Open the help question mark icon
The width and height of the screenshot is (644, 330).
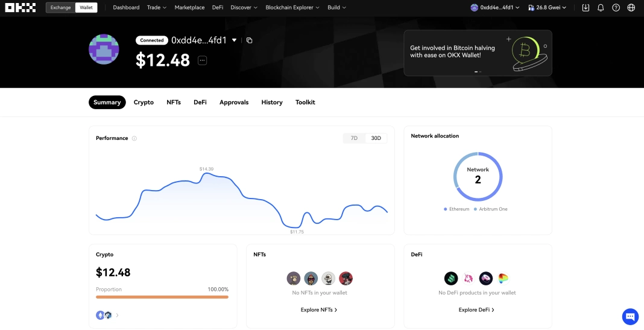tap(616, 7)
